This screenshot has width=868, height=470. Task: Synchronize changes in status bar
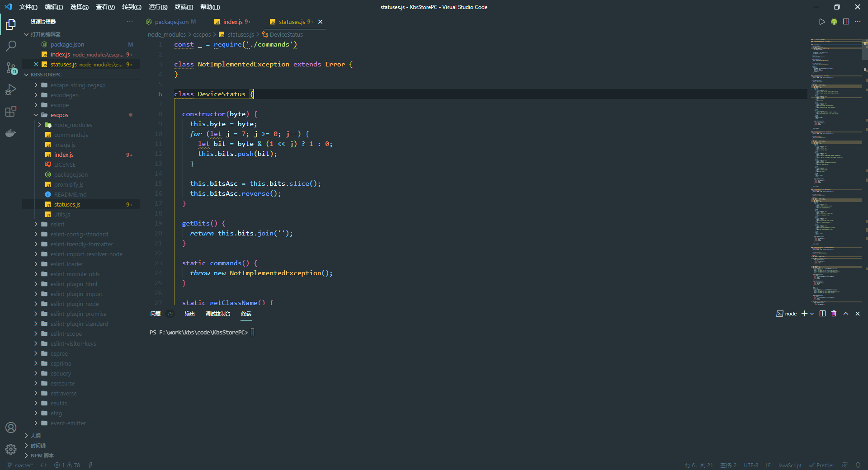(43, 465)
